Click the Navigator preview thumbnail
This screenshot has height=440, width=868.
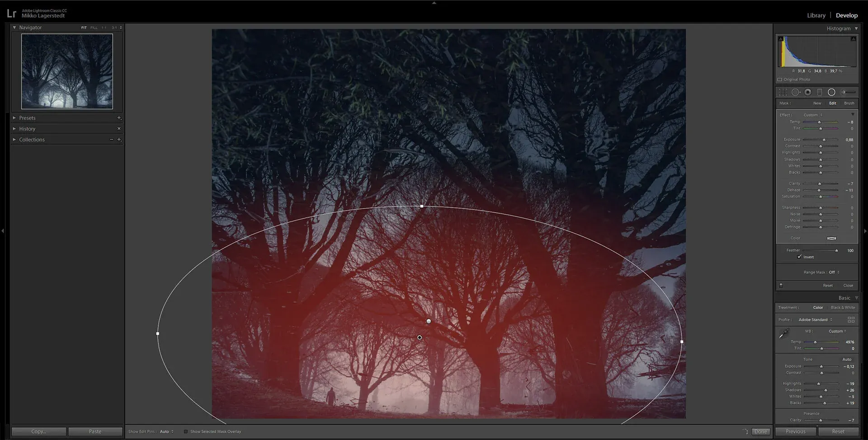pos(67,71)
